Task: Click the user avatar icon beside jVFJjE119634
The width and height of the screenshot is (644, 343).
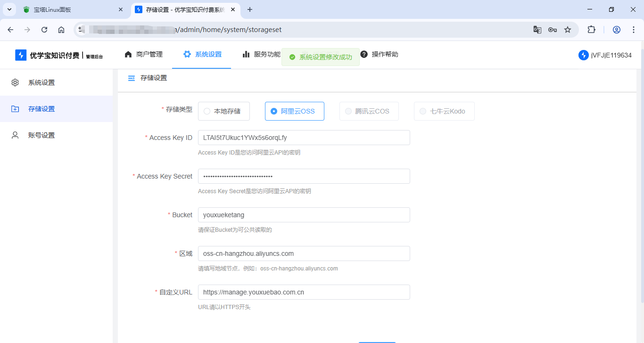Action: click(x=583, y=55)
